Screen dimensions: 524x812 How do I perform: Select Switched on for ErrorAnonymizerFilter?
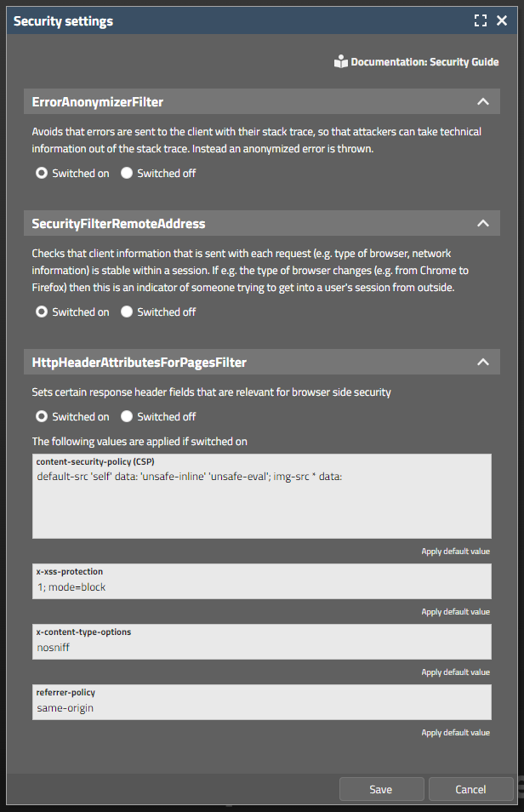[x=41, y=174]
